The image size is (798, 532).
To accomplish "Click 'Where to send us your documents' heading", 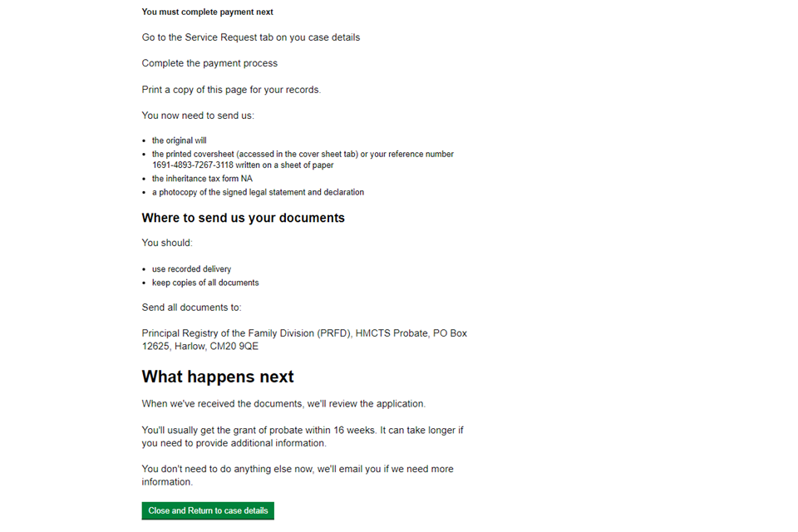I will (x=243, y=218).
